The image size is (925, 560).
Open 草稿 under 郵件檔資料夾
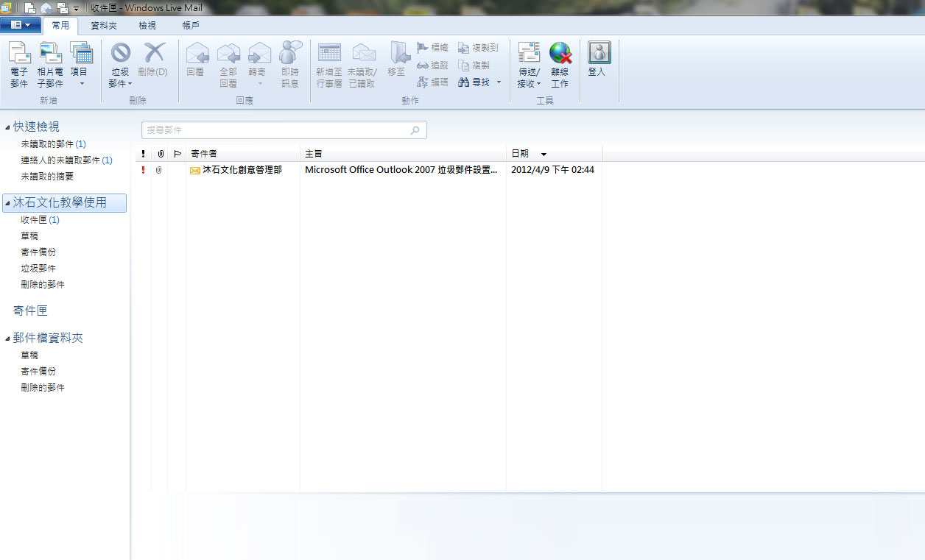29,355
